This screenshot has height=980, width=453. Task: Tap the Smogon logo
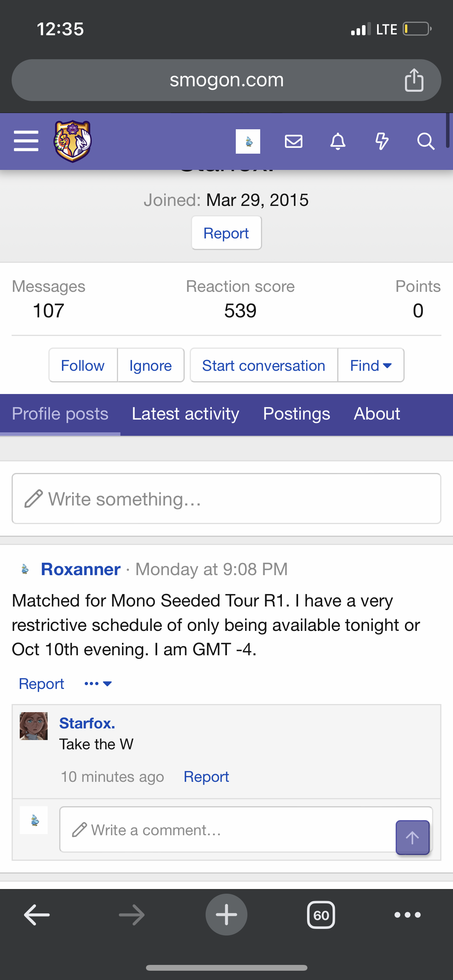[x=72, y=141]
